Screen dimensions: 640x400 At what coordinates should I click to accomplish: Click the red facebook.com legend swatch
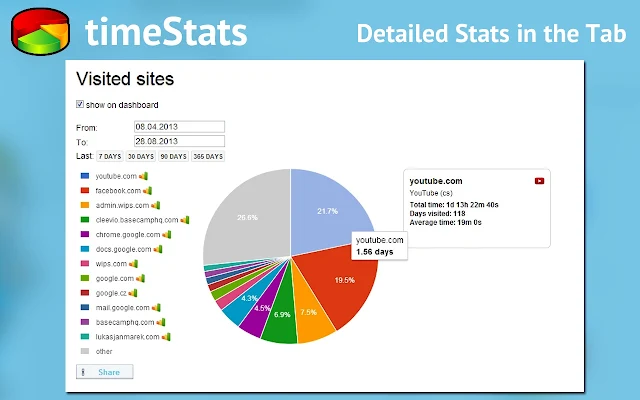85,191
